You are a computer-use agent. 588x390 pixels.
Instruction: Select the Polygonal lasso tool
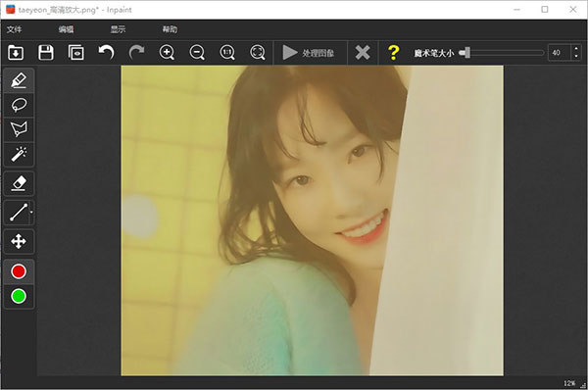19,129
